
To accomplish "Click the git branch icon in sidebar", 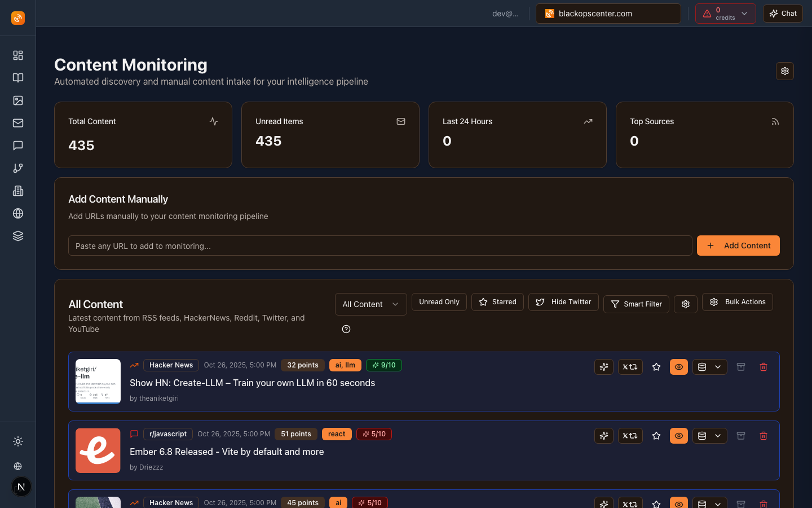I will point(18,168).
